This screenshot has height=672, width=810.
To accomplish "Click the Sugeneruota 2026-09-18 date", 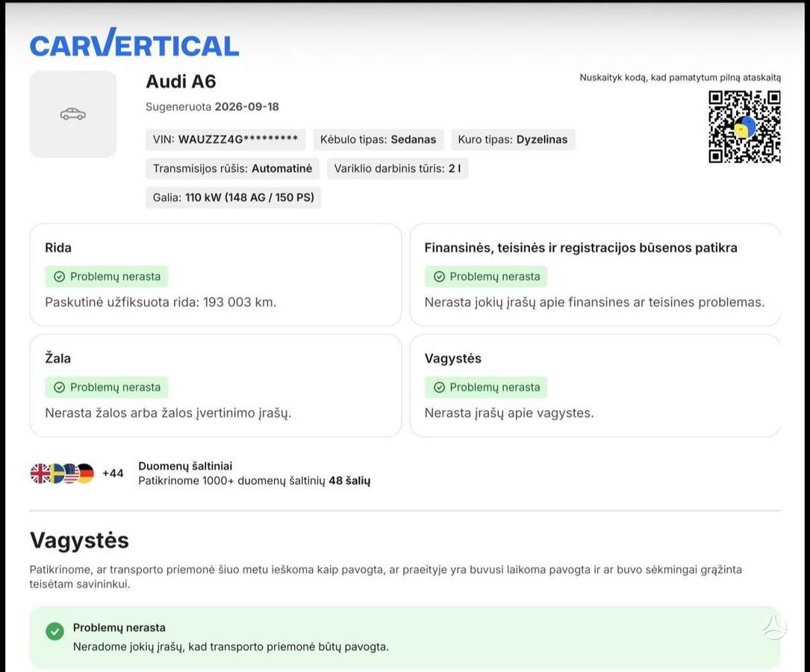I will pos(212,107).
